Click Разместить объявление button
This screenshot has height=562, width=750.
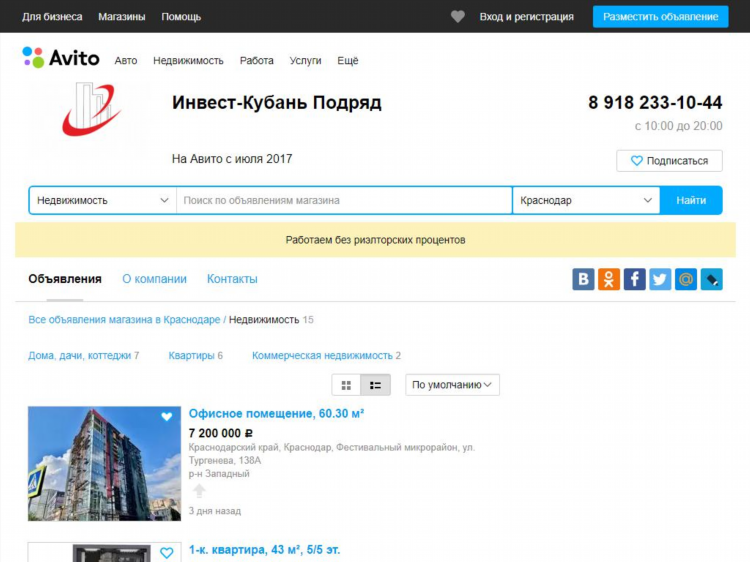click(x=661, y=17)
